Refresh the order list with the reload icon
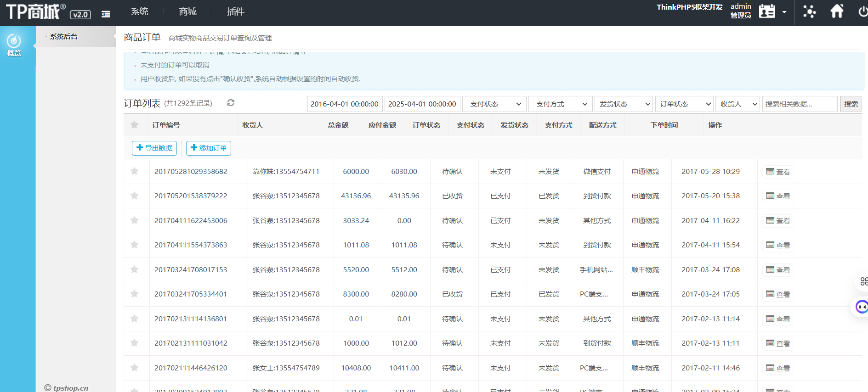The height and width of the screenshot is (392, 868). click(x=231, y=103)
